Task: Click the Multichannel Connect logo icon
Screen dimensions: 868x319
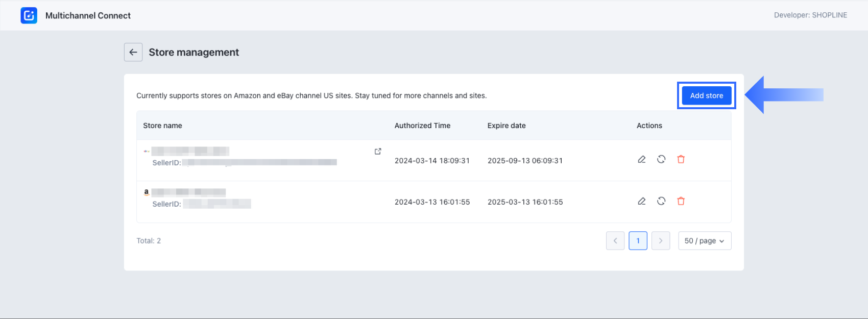Action: pos(29,15)
